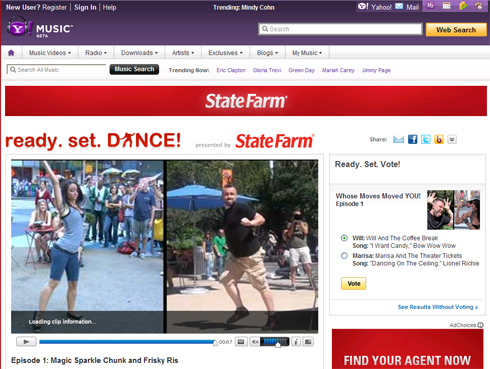Play the dance video
This screenshot has height=369, width=490.
(x=26, y=342)
